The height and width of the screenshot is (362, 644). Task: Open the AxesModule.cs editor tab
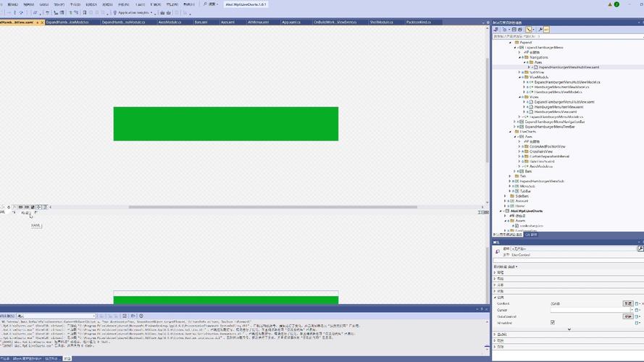[x=170, y=22]
